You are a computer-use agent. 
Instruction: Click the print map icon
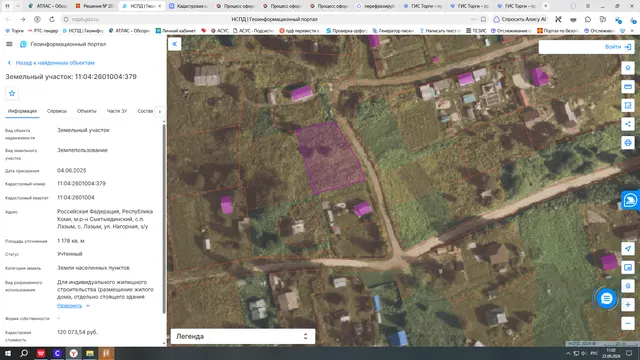pyautogui.click(x=628, y=143)
